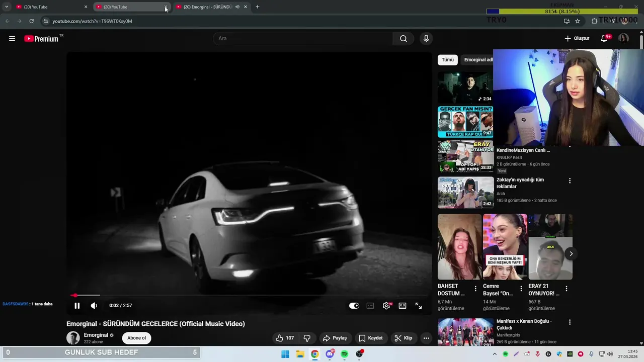Install app icon in address bar
Image resolution: width=644 pixels, height=362 pixels.
point(567,21)
